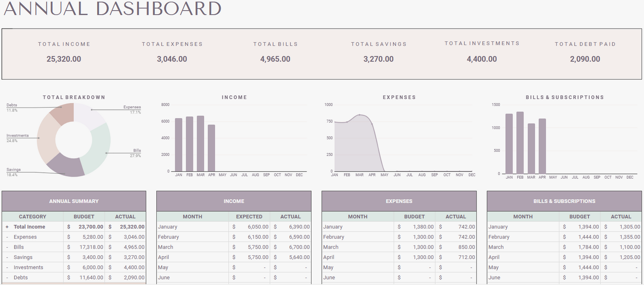Select the APR bar in the Income chart

211,148
